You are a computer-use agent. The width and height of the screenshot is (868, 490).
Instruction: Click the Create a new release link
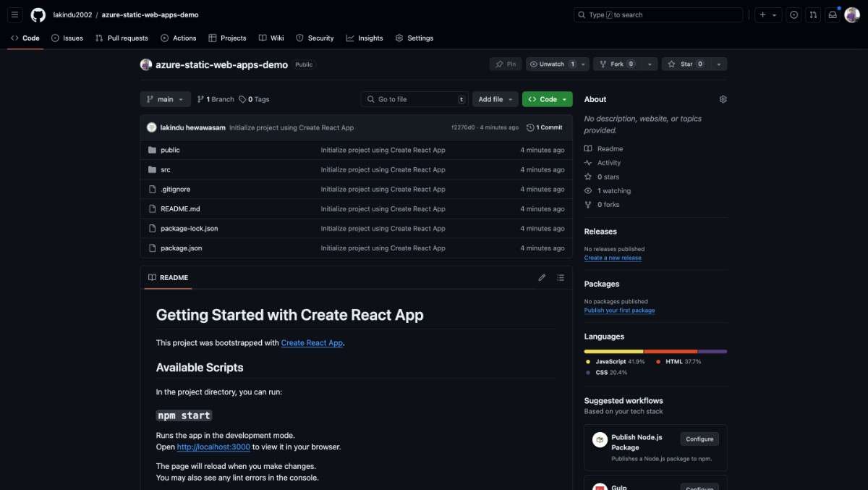click(613, 258)
